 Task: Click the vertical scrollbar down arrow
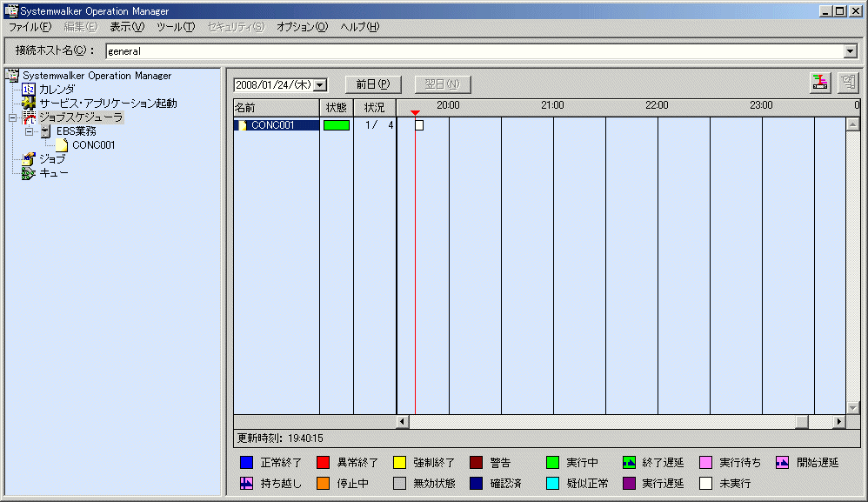(x=852, y=408)
